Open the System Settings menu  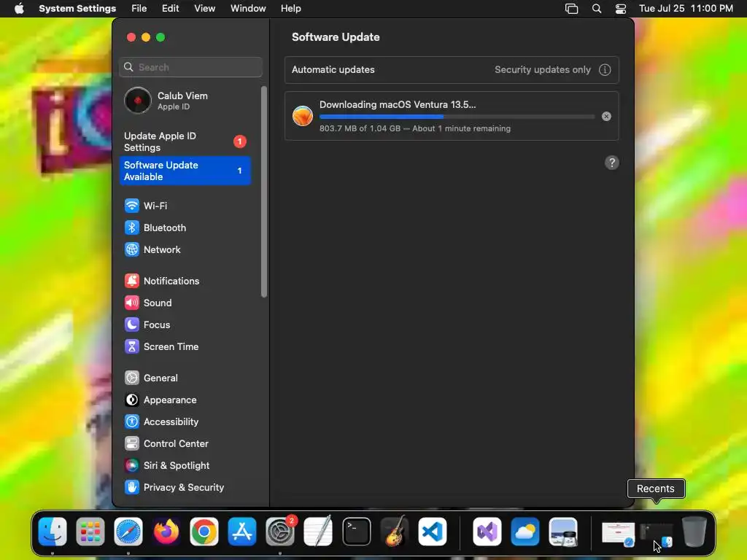(x=77, y=9)
